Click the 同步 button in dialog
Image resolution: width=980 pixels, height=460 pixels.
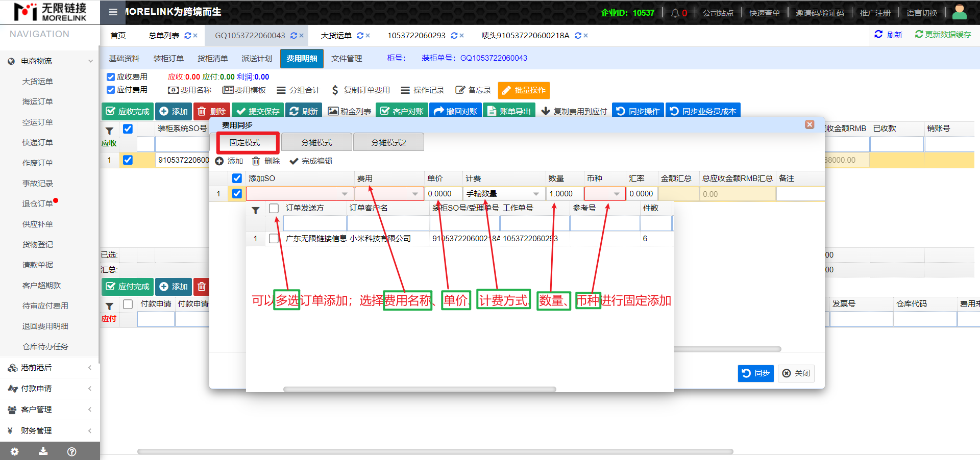coord(755,373)
